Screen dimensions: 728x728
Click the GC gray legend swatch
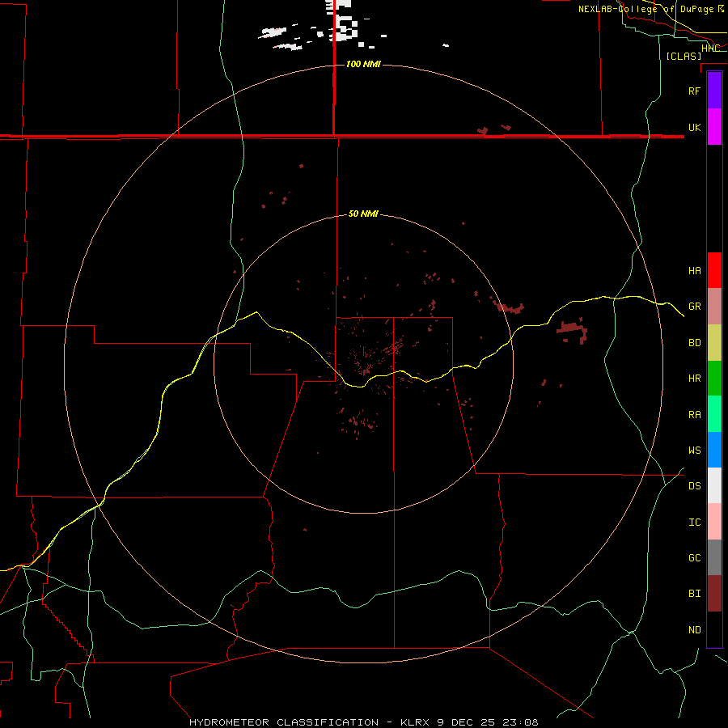(x=714, y=557)
